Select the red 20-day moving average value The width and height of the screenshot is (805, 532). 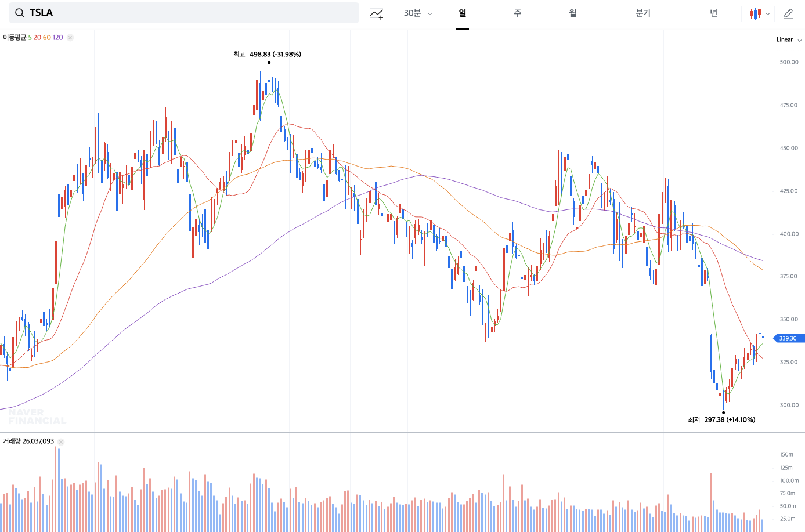[x=37, y=38]
